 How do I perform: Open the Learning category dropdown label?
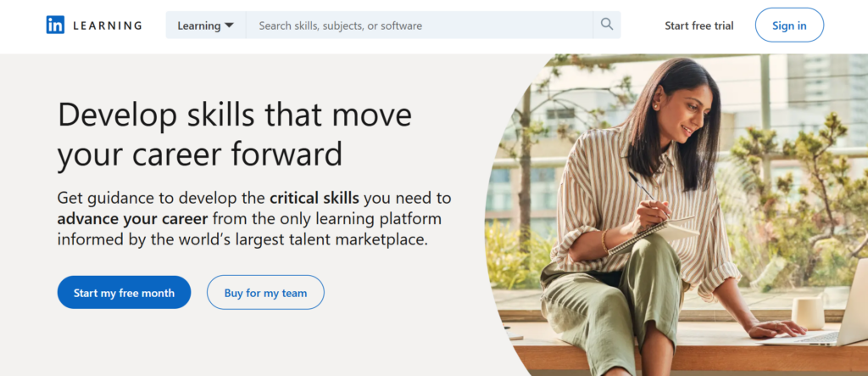tap(198, 25)
